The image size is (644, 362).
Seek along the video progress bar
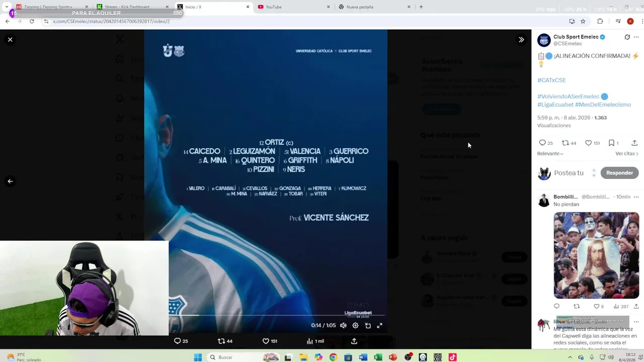pos(276,315)
